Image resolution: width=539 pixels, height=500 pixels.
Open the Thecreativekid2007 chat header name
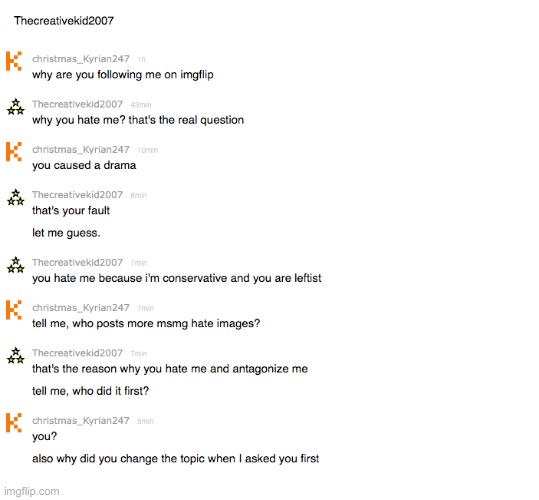pyautogui.click(x=64, y=21)
